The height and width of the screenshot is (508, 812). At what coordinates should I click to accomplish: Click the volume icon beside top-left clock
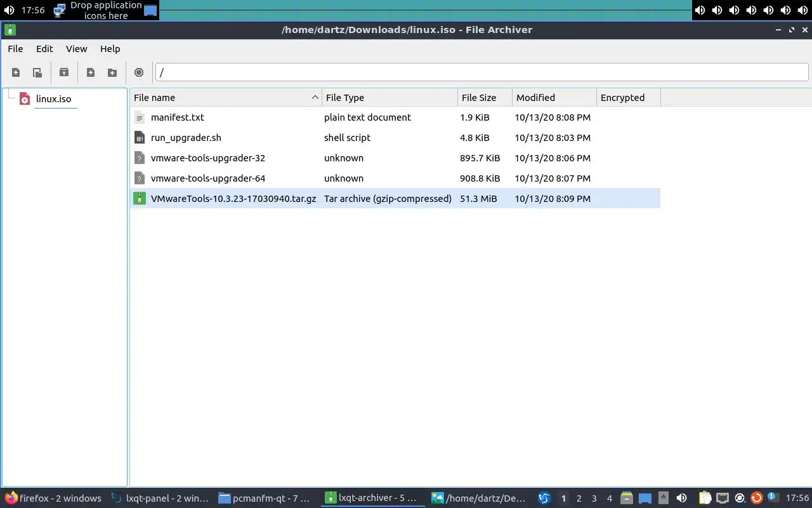10,10
